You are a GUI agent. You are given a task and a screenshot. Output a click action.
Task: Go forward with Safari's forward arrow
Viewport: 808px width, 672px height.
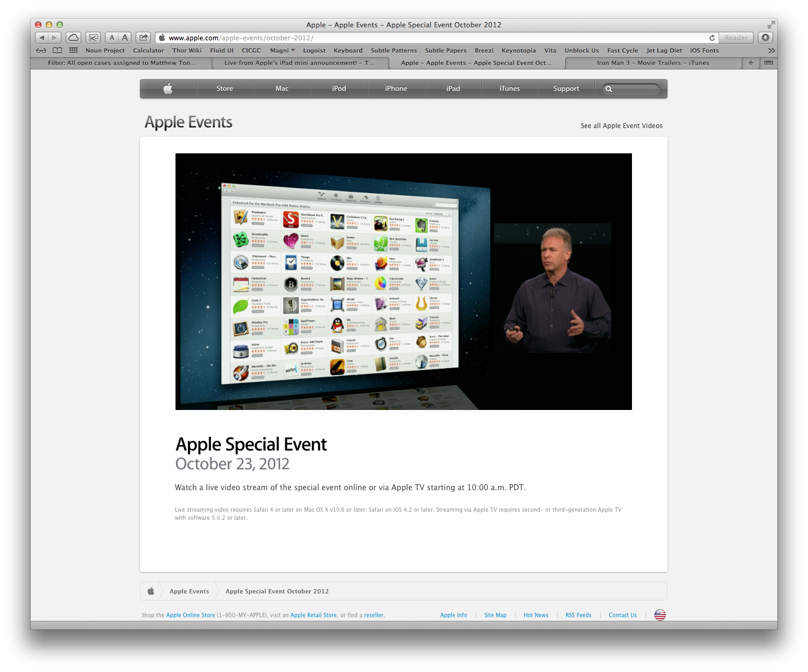point(55,38)
